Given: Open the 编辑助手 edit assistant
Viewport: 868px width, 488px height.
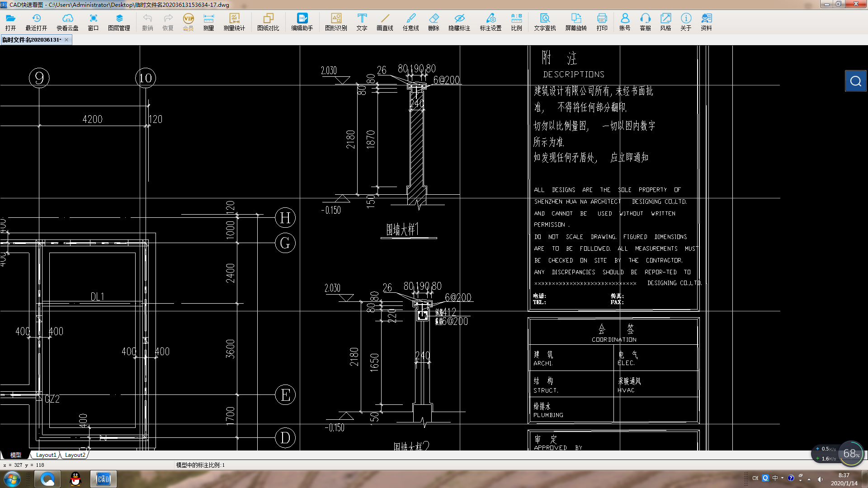Looking at the screenshot, I should 302,22.
